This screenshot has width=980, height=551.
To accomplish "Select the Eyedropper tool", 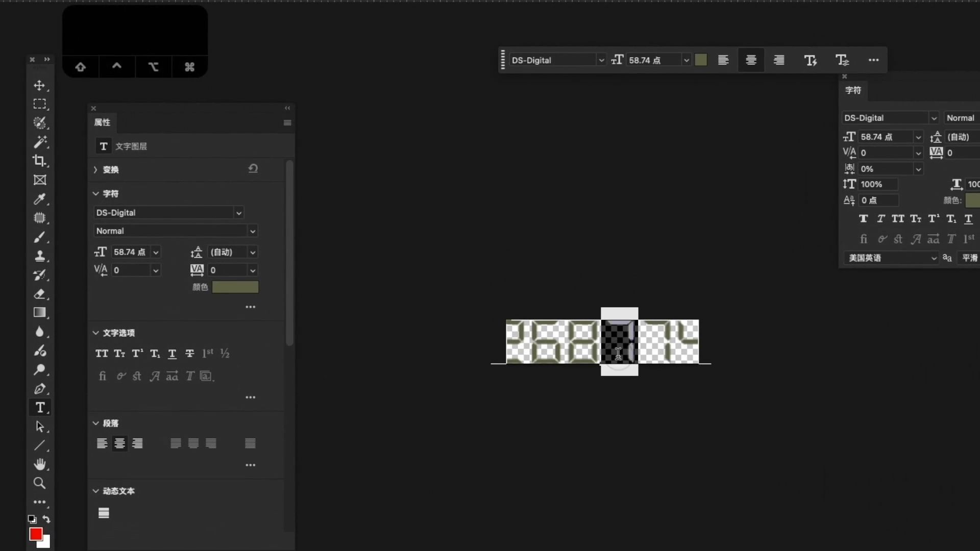I will (39, 199).
